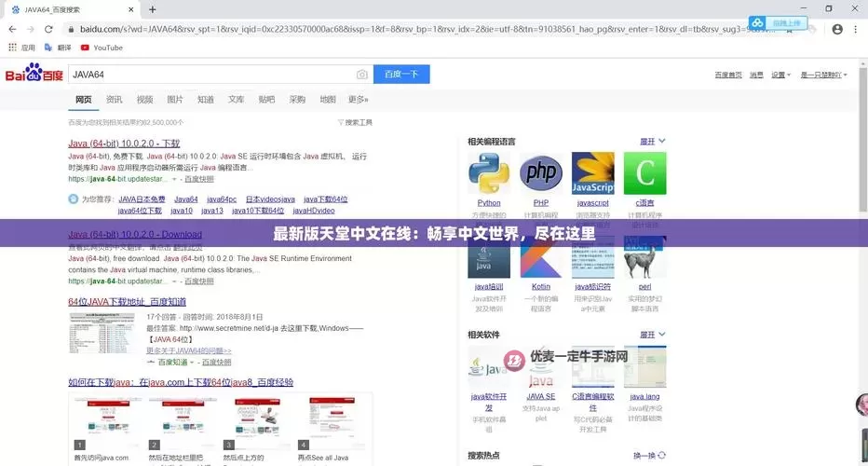Reload the page with refresh icon
Image resolution: width=868 pixels, height=466 pixels.
[x=48, y=30]
